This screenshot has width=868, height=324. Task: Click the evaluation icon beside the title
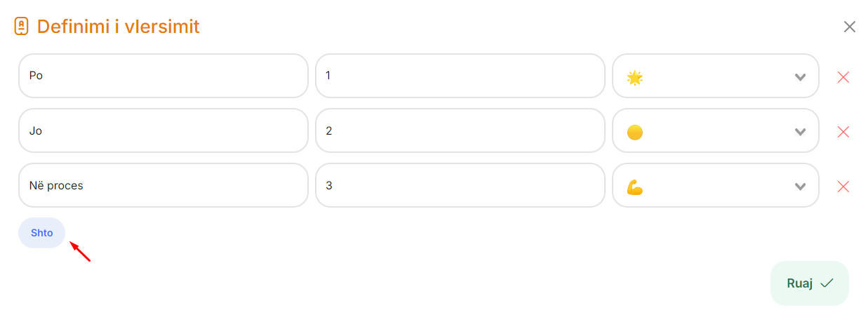point(22,27)
